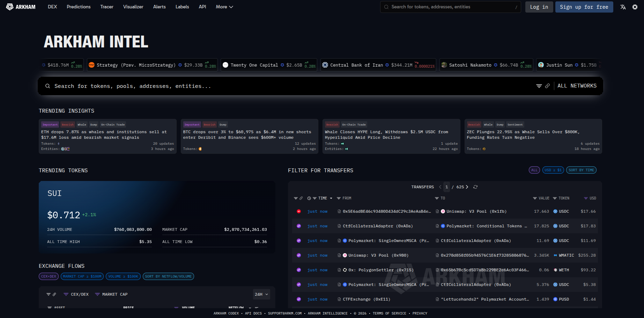
Task: Click red chain icon on first transfer row
Action: pyautogui.click(x=299, y=211)
